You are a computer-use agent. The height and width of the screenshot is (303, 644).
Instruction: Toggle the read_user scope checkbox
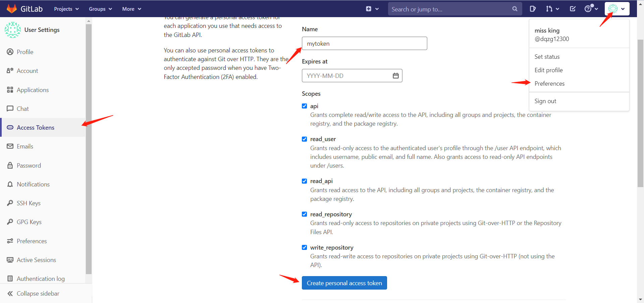[304, 139]
